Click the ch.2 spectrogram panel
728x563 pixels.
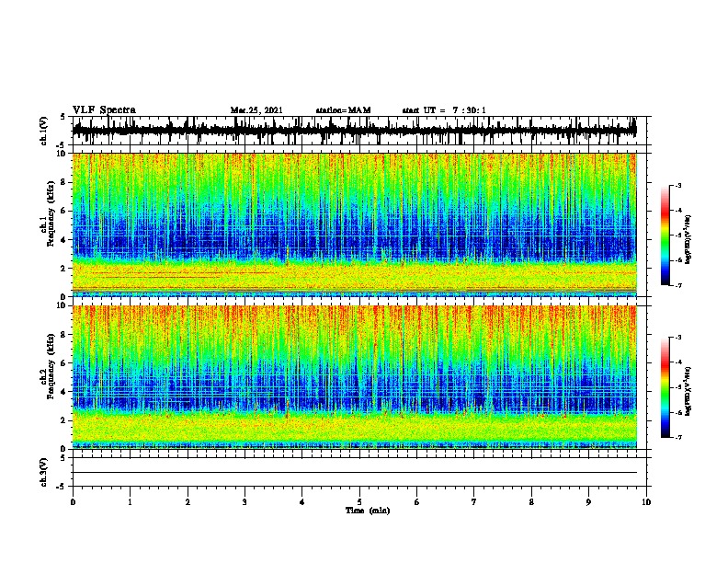coord(355,377)
